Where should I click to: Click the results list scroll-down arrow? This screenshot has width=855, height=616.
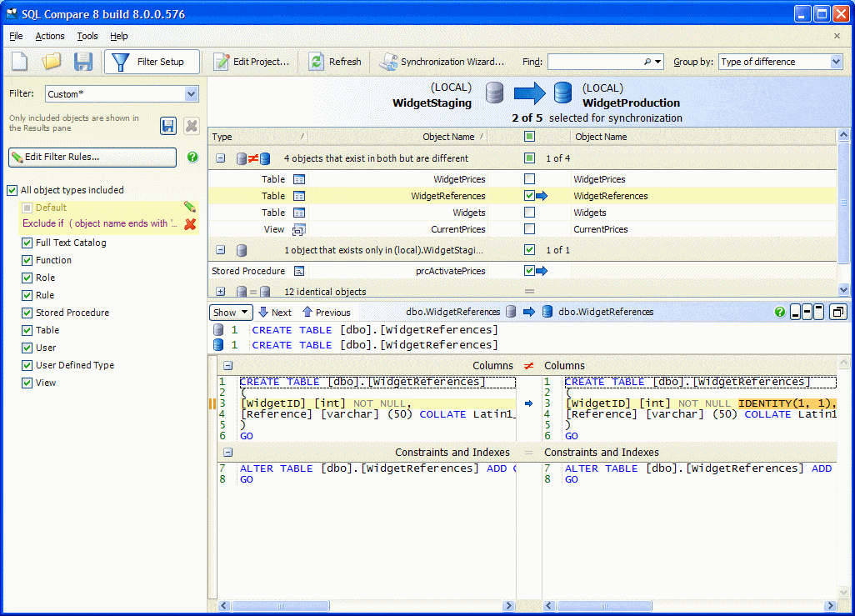coord(843,289)
